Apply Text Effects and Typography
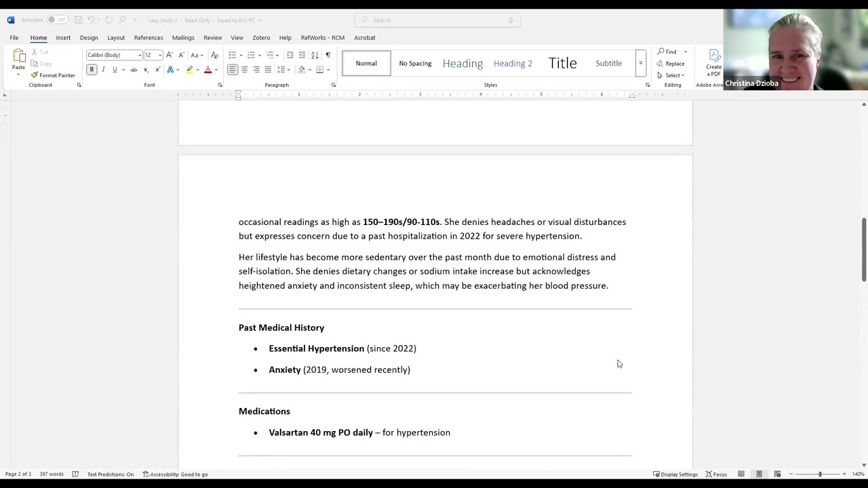The width and height of the screenshot is (868, 488). (171, 70)
